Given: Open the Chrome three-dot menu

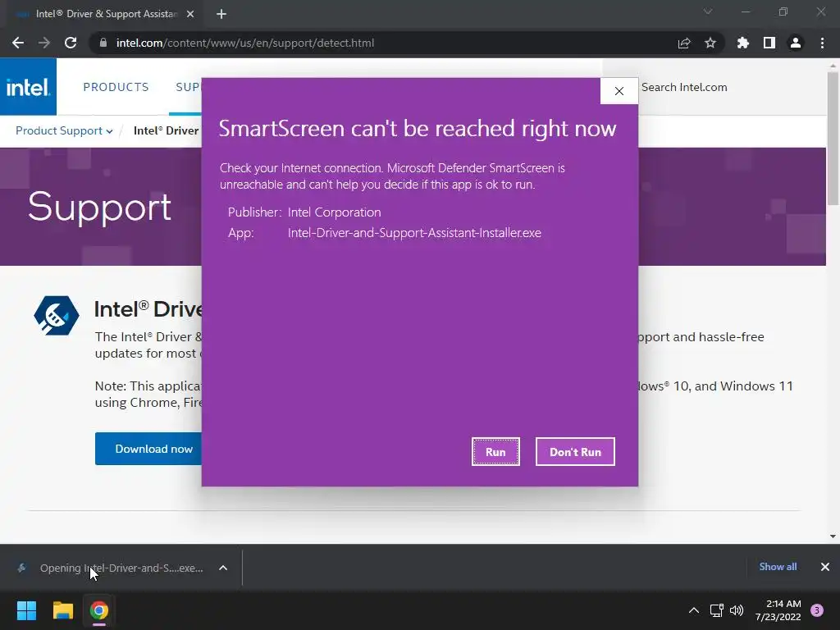Looking at the screenshot, I should [822, 43].
